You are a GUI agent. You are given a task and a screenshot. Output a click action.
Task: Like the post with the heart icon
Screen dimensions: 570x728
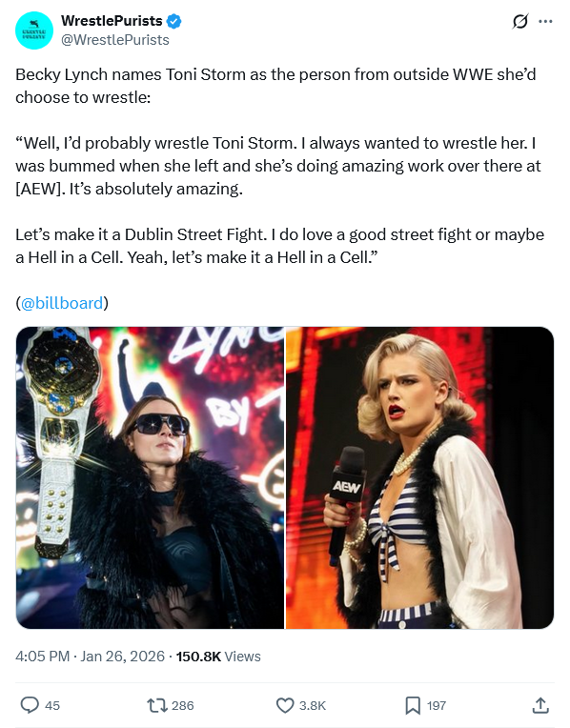(x=285, y=706)
